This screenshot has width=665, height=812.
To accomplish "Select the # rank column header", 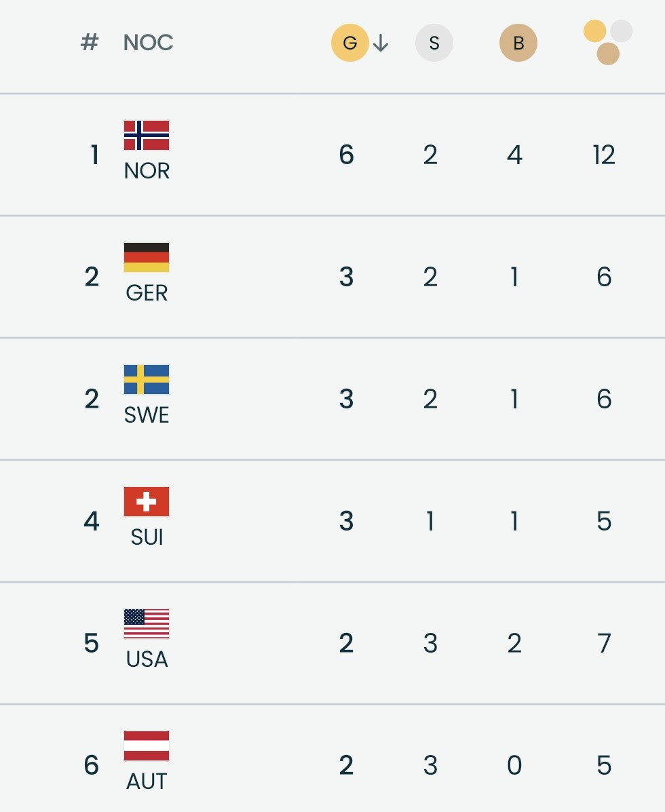I will (90, 43).
